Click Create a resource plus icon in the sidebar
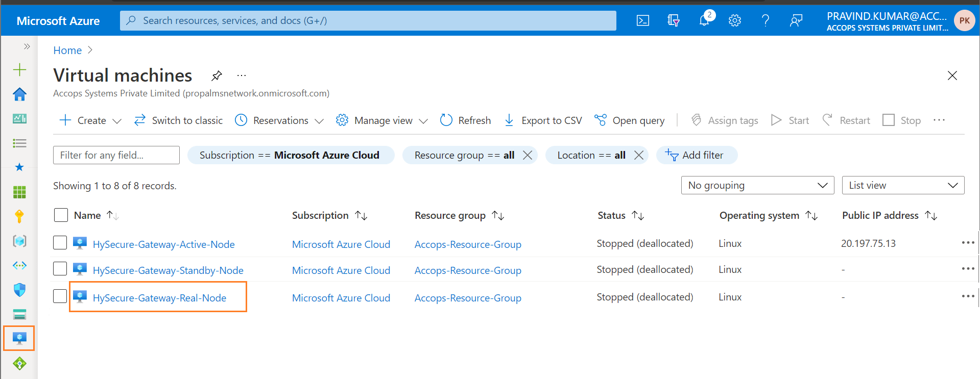The image size is (980, 379). [x=19, y=69]
